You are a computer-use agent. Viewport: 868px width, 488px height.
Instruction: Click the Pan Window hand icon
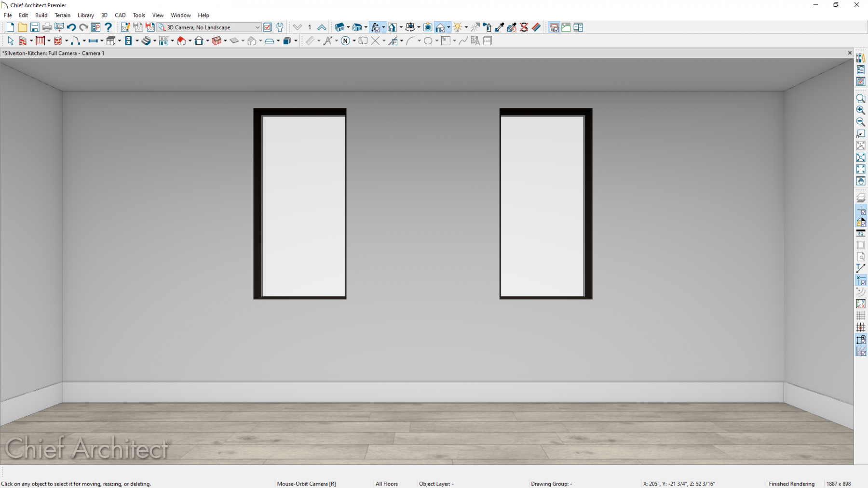click(860, 181)
